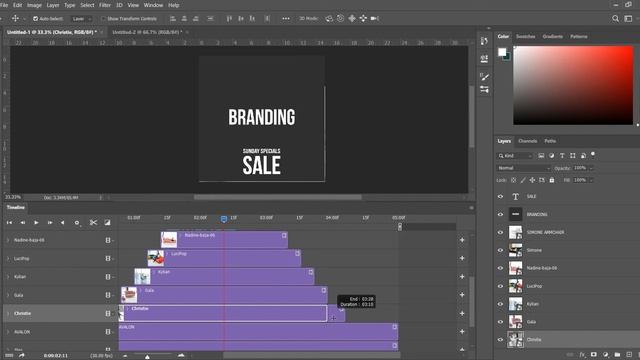Click the lock all layer icon
The height and width of the screenshot is (360, 640).
click(552, 180)
